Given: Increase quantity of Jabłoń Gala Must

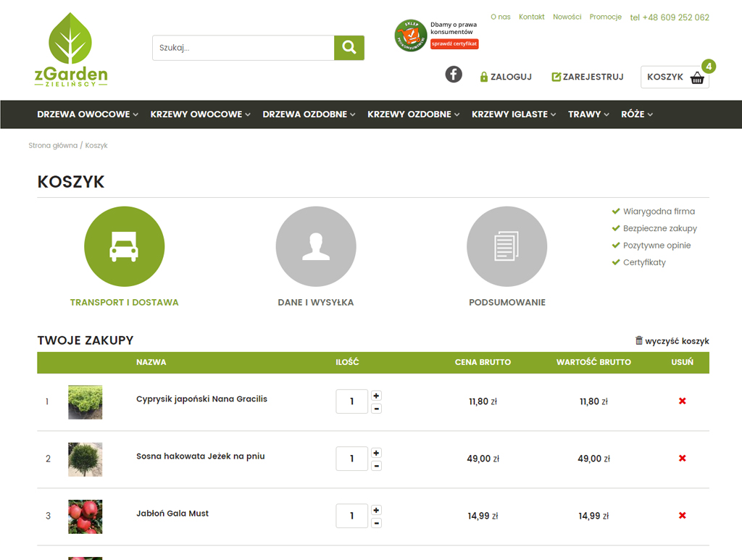Looking at the screenshot, I should [x=376, y=510].
